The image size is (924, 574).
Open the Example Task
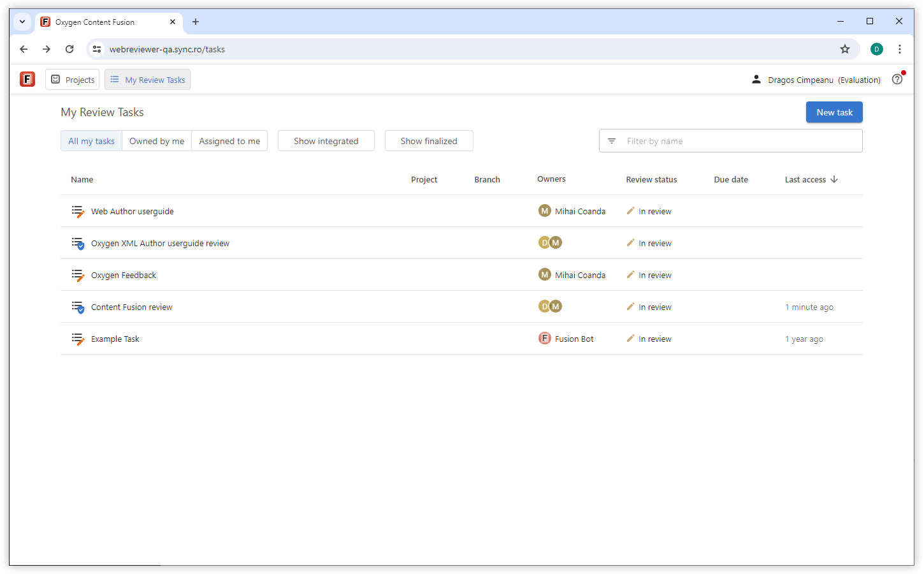pyautogui.click(x=115, y=339)
